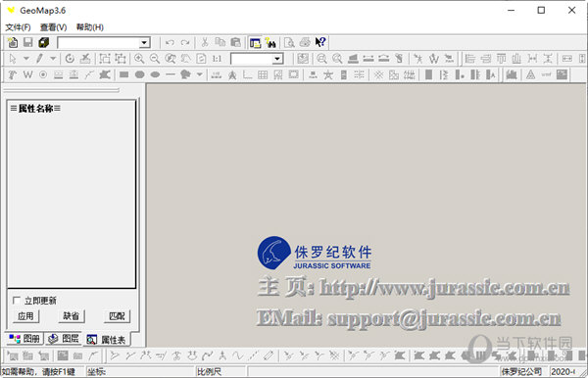Click the 应用 button
This screenshot has width=588, height=378.
[x=25, y=315]
